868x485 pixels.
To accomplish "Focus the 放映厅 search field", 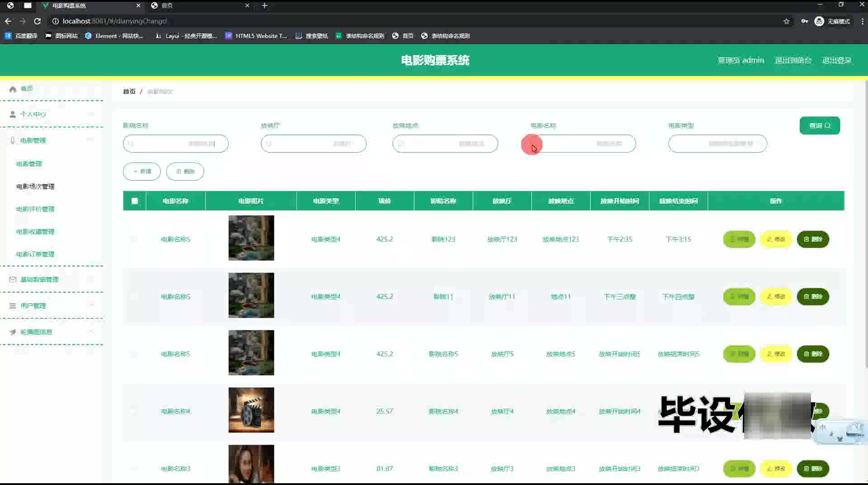I will (313, 144).
